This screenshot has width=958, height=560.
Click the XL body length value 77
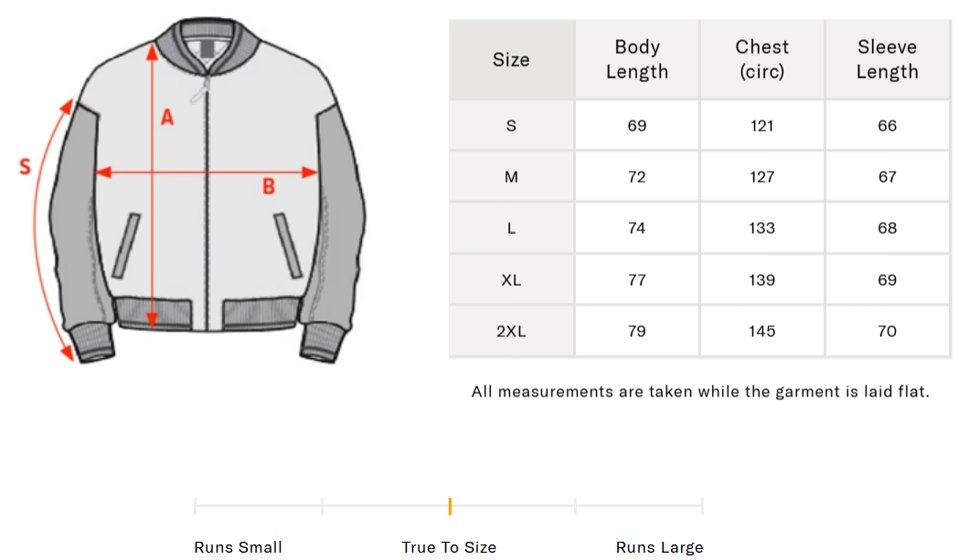(637, 280)
